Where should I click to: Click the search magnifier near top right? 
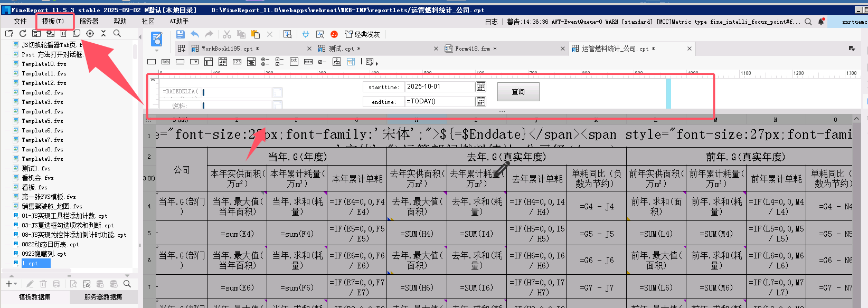pos(808,22)
